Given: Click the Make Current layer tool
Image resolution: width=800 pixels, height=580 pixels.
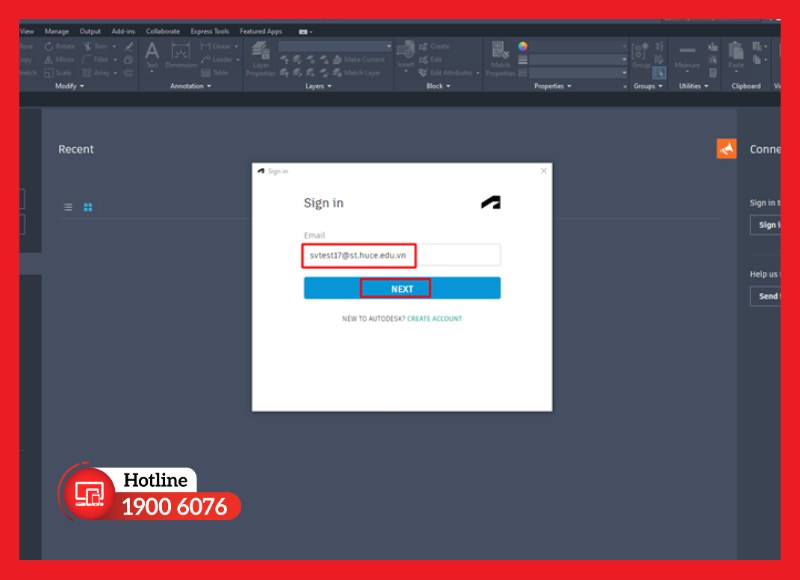Looking at the screenshot, I should click(x=358, y=60).
